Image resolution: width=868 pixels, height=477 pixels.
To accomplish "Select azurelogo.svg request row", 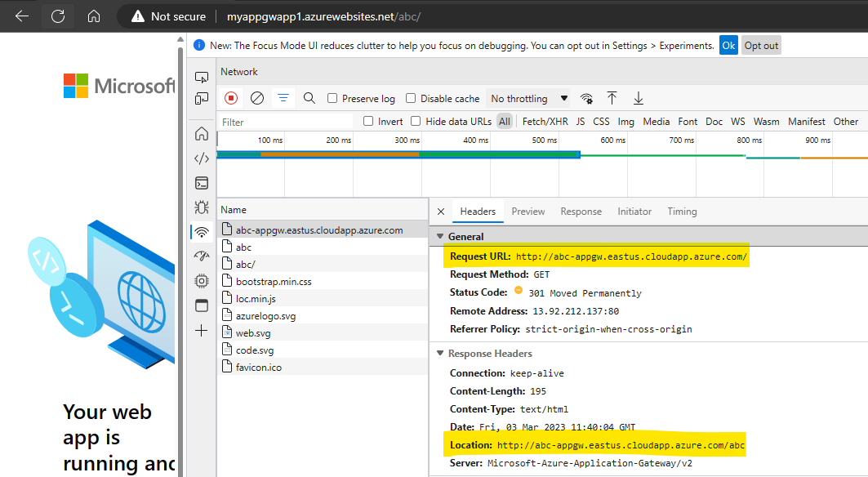I will coord(323,316).
